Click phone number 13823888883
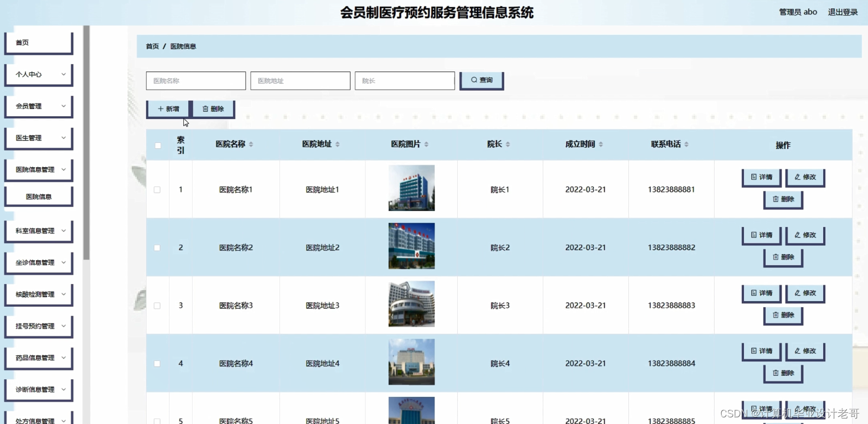This screenshot has height=424, width=868. (671, 306)
